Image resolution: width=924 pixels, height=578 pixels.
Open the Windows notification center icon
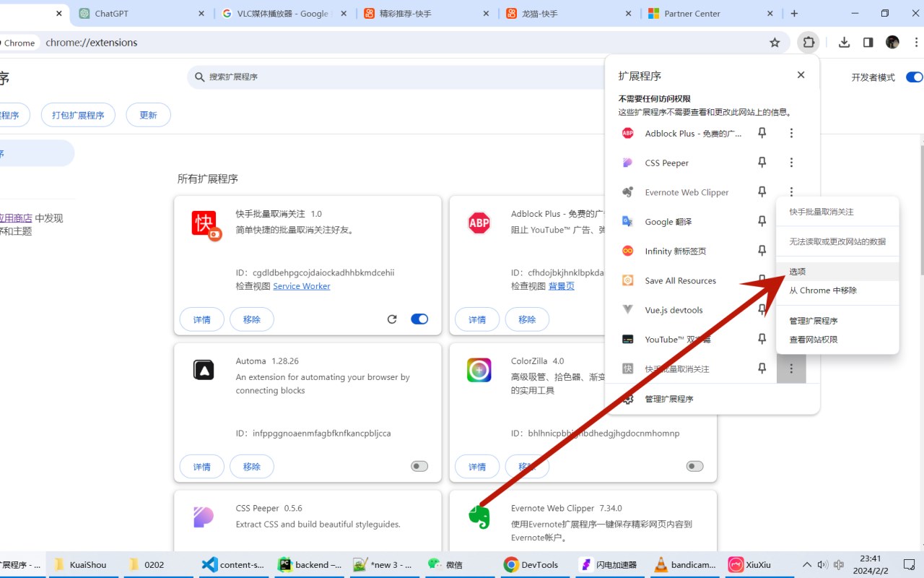click(909, 564)
